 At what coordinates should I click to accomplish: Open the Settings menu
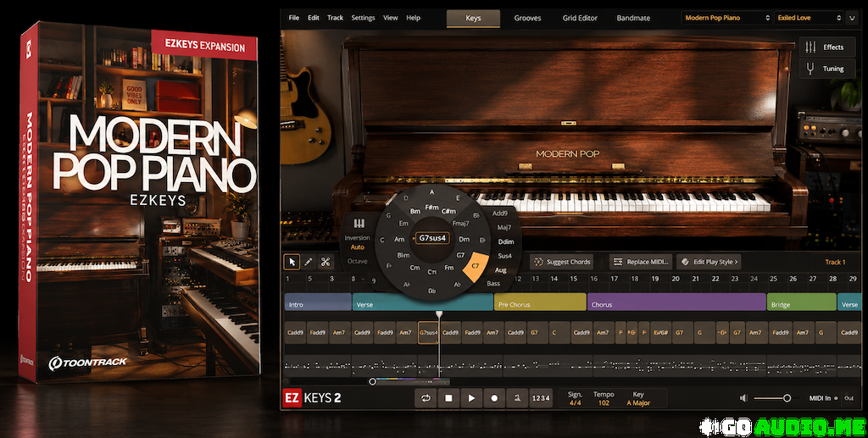(363, 18)
